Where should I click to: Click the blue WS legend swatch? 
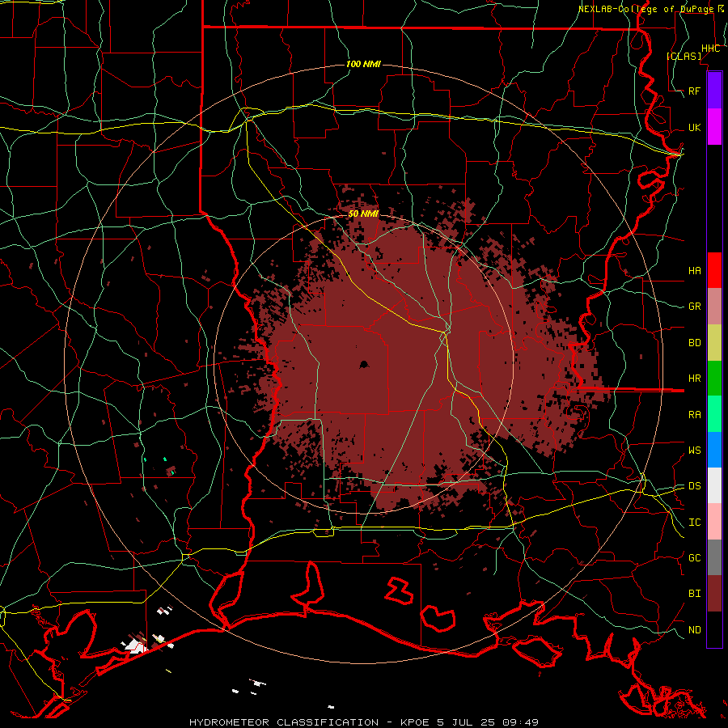pos(714,450)
